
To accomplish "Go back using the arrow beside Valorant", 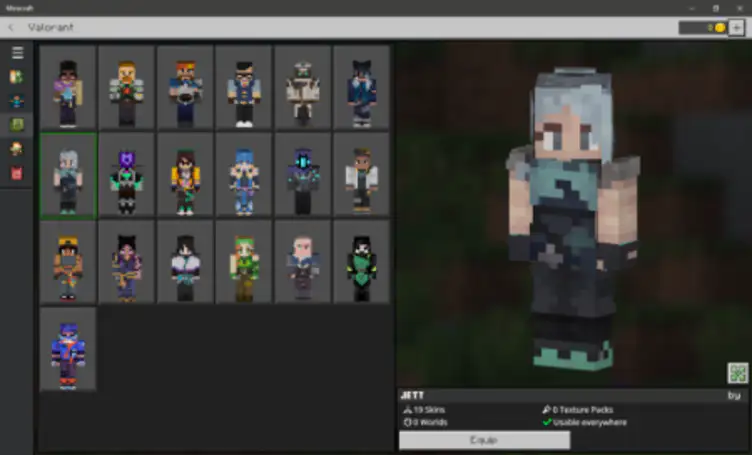I will 11,27.
